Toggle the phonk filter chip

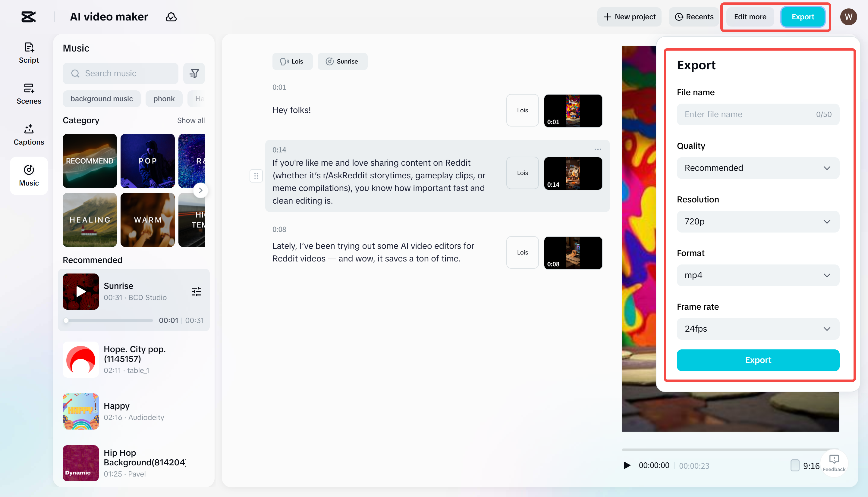click(164, 99)
